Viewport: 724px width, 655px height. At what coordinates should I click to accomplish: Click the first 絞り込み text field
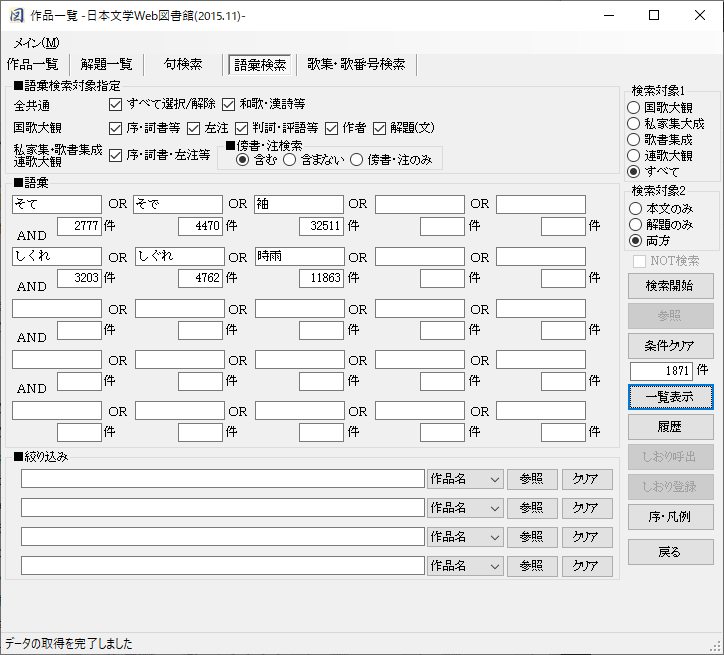[x=223, y=479]
